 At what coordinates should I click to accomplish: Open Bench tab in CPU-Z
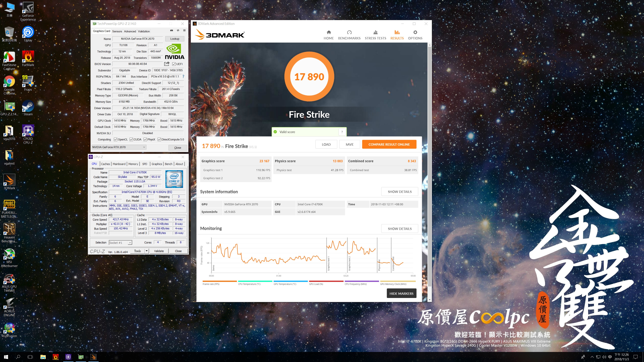coord(169,164)
